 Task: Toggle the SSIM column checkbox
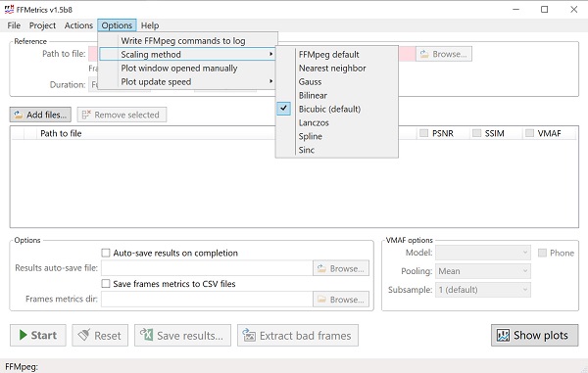click(476, 133)
